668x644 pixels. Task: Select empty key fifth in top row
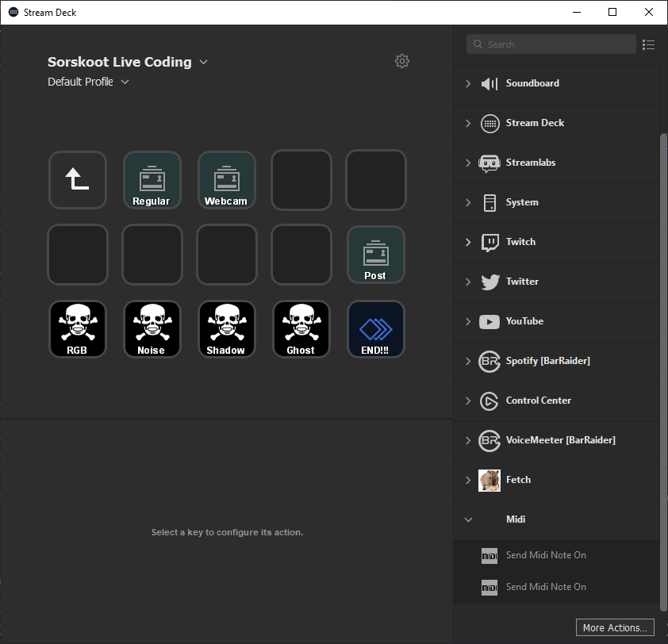376,180
